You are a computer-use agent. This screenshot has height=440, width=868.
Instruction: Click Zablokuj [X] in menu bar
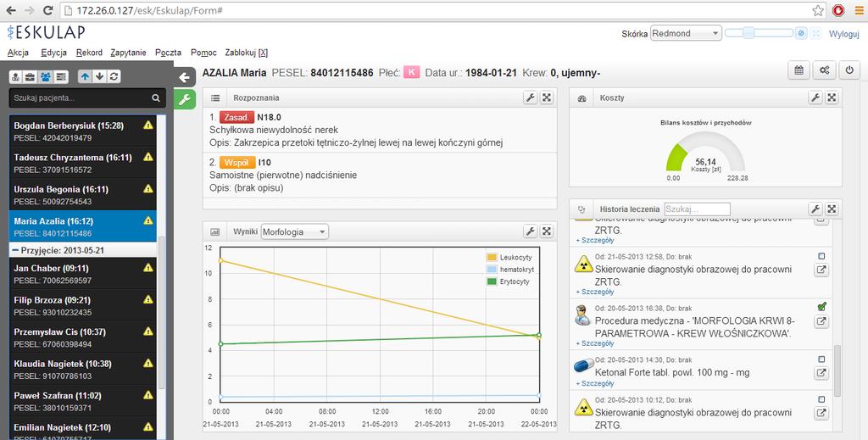pyautogui.click(x=247, y=53)
